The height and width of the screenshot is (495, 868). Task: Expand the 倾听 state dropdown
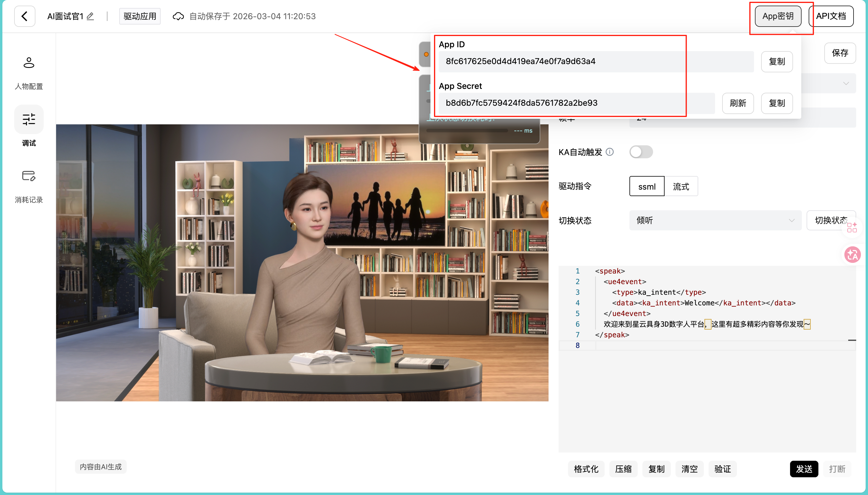715,220
